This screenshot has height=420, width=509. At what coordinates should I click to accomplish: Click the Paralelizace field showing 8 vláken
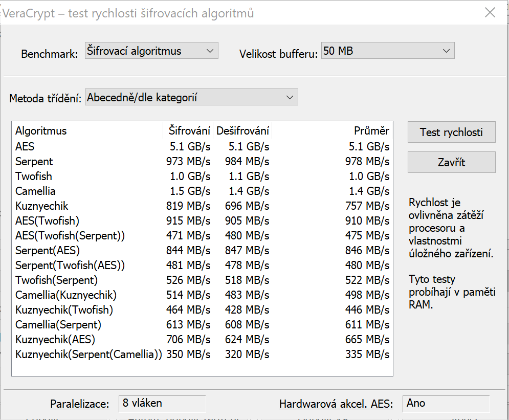[162, 403]
